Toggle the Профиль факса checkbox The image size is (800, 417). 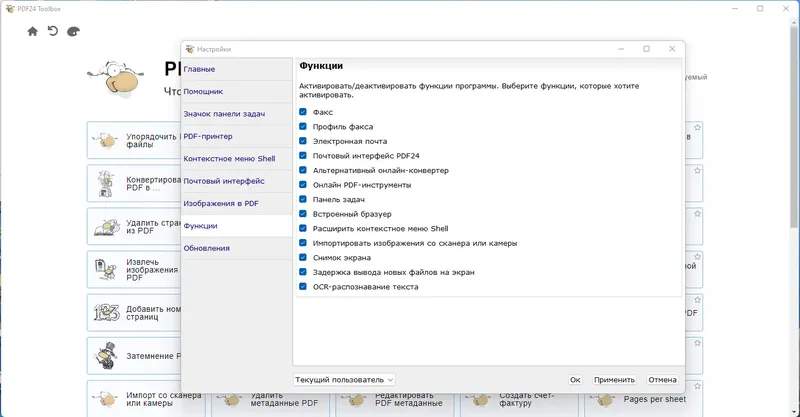(303, 126)
